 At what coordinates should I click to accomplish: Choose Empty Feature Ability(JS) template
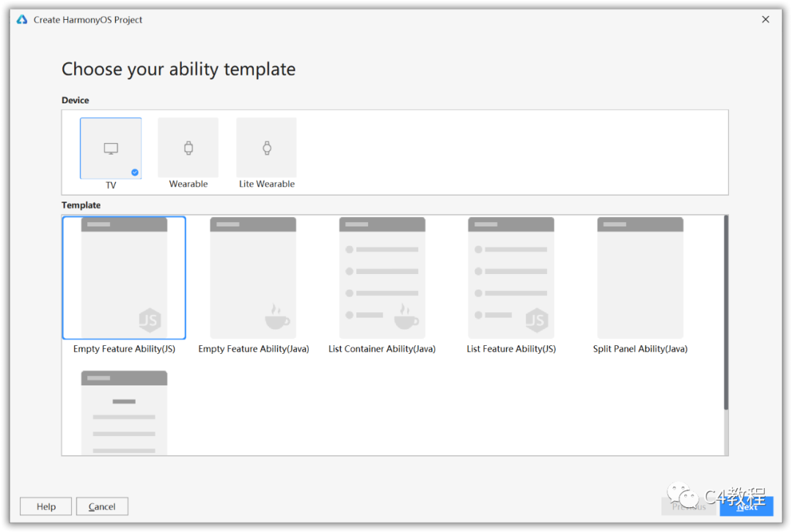pyautogui.click(x=124, y=278)
